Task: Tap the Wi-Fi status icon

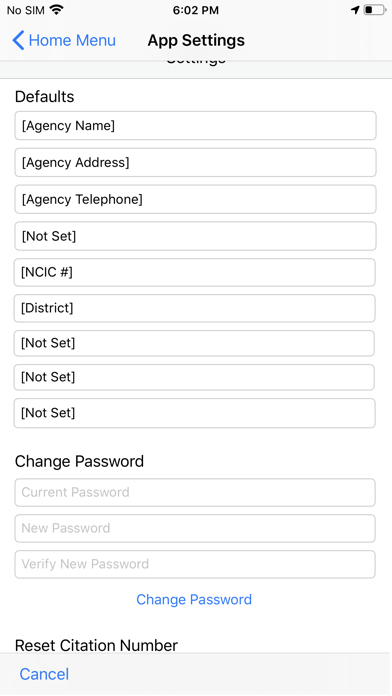Action: click(56, 10)
